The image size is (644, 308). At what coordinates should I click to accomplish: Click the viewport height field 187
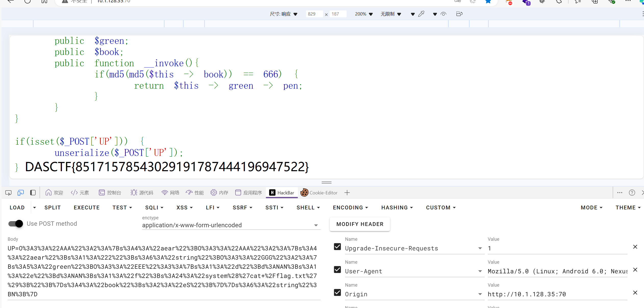pos(338,14)
